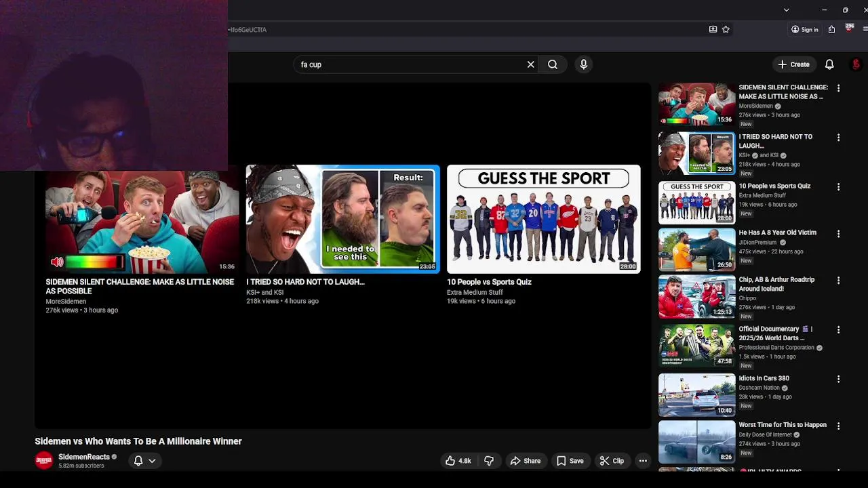The height and width of the screenshot is (488, 868).
Task: Open the Official Documentary World Darts thumbnail
Action: click(696, 346)
